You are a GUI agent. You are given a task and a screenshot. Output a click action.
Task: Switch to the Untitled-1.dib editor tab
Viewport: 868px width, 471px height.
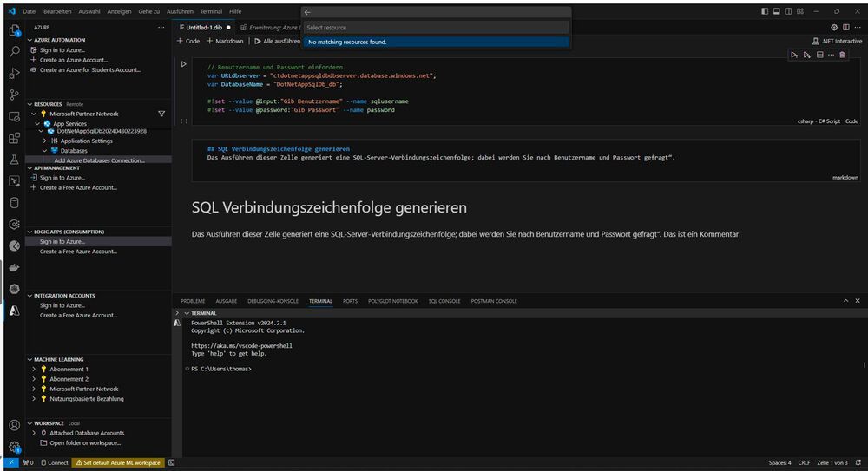(x=204, y=27)
